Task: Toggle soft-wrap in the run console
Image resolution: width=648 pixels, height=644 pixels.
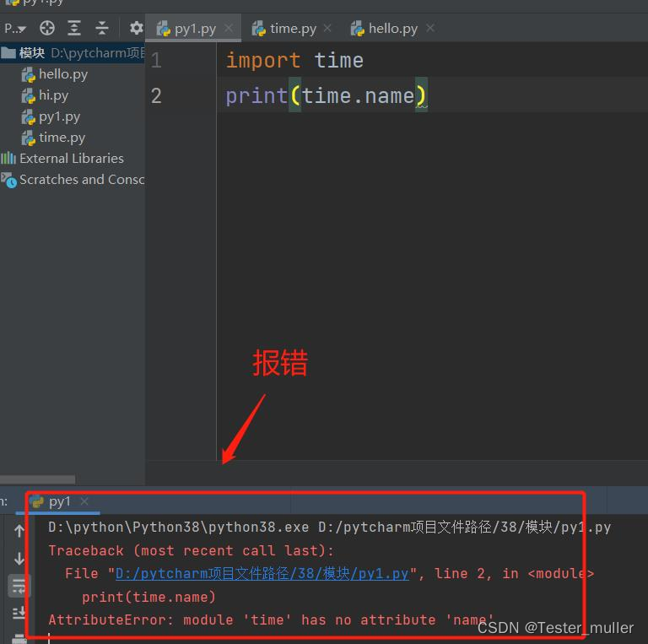Action: (19, 586)
